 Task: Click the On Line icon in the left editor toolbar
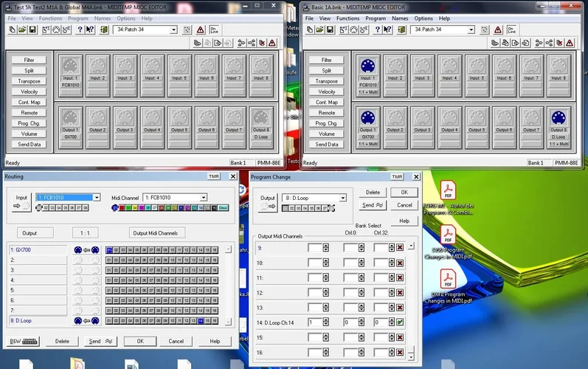[x=215, y=30]
